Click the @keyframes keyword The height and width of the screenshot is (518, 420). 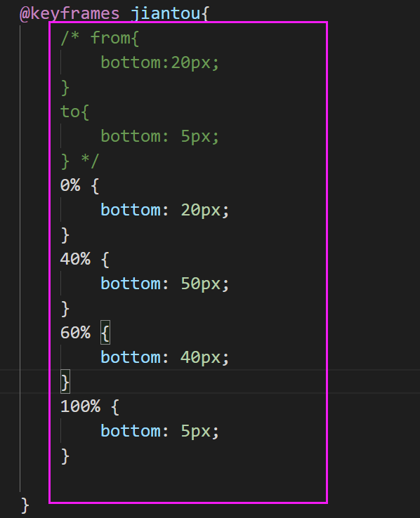(x=70, y=14)
